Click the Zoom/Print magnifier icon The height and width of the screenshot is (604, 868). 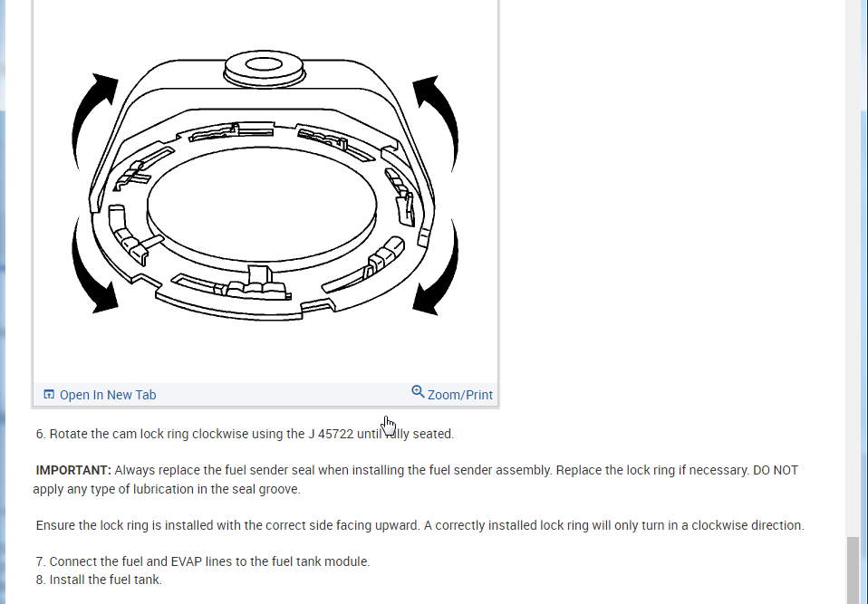tap(418, 392)
